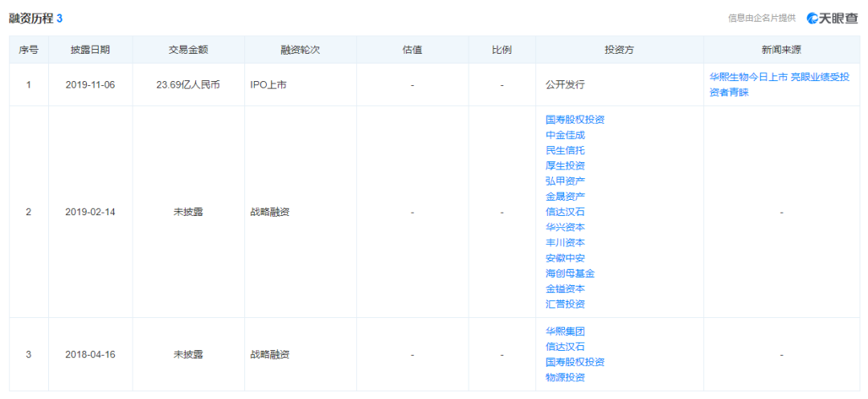Viewport: 868px width, 399px height.
Task: Select 战略融资 in the 2018-04-16 row
Action: 270,355
